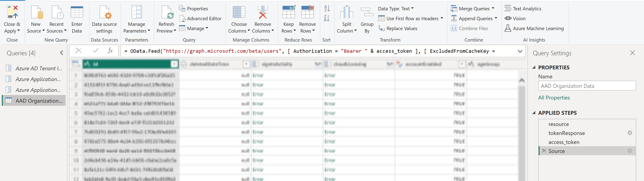Screen dimensions: 644x181
Task: Click the Replace Values button
Action: click(x=398, y=29)
